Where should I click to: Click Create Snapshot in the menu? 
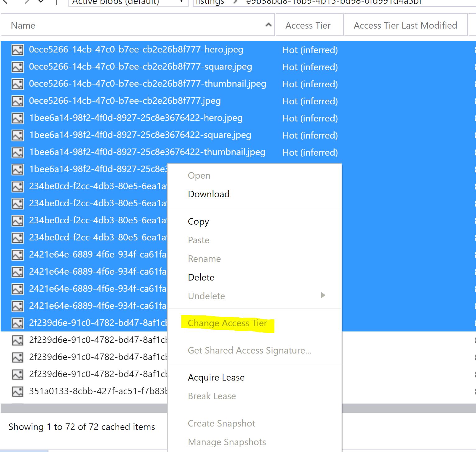[222, 423]
